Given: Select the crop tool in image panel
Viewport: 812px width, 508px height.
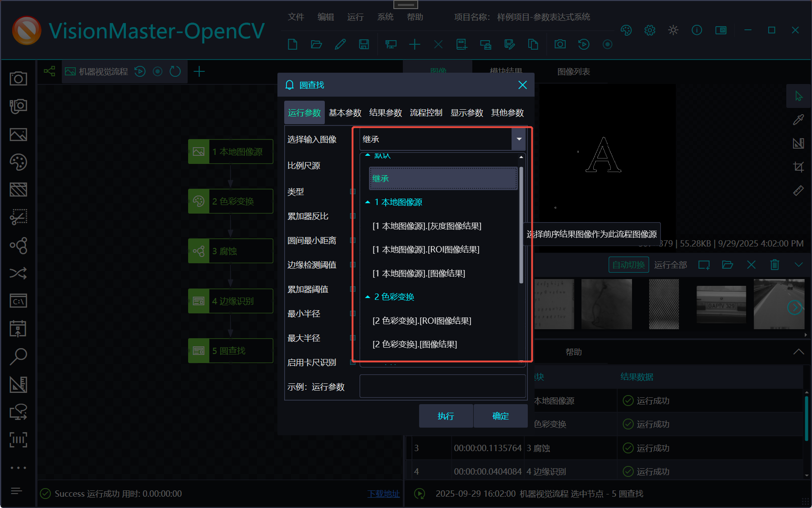Looking at the screenshot, I should [798, 167].
